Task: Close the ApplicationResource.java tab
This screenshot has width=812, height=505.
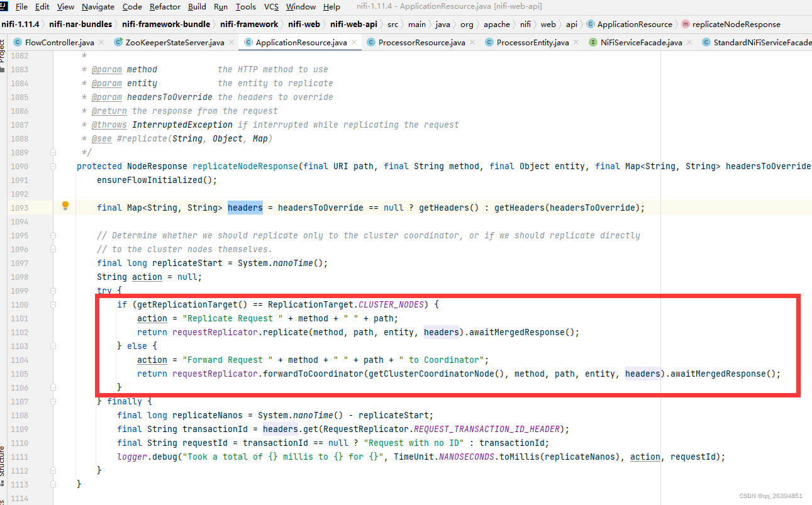Action: [355, 43]
